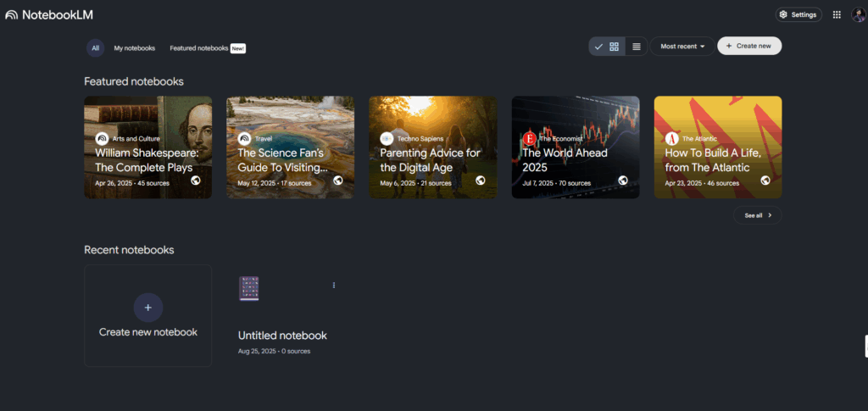Screen dimensions: 868x411
Task: Open the Google apps grid icon
Action: coord(837,15)
